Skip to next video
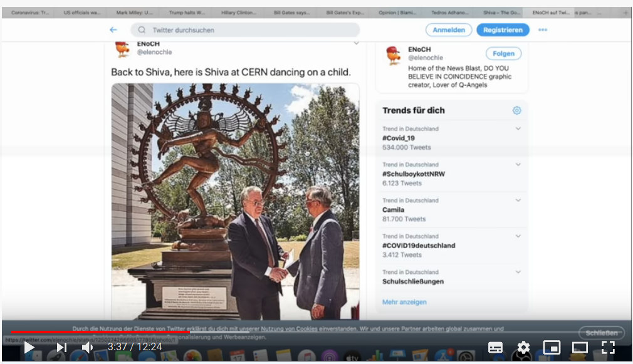 tap(61, 347)
